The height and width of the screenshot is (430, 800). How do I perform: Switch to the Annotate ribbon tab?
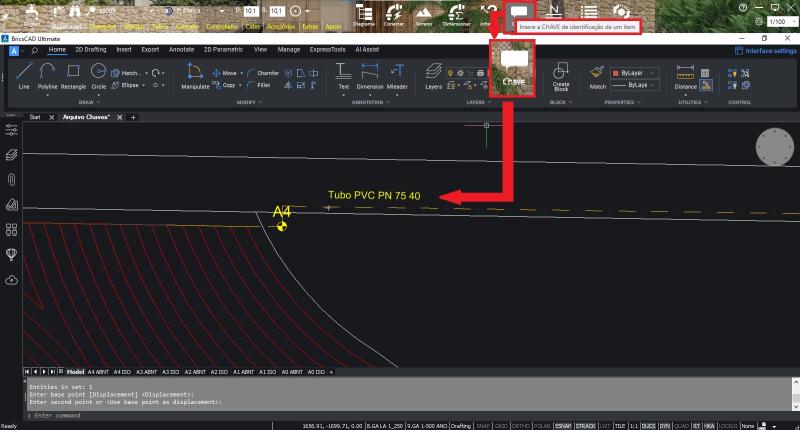[x=182, y=48]
